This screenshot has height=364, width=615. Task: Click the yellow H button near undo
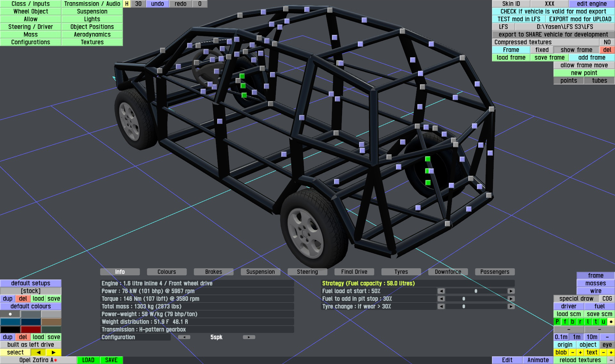127,4
